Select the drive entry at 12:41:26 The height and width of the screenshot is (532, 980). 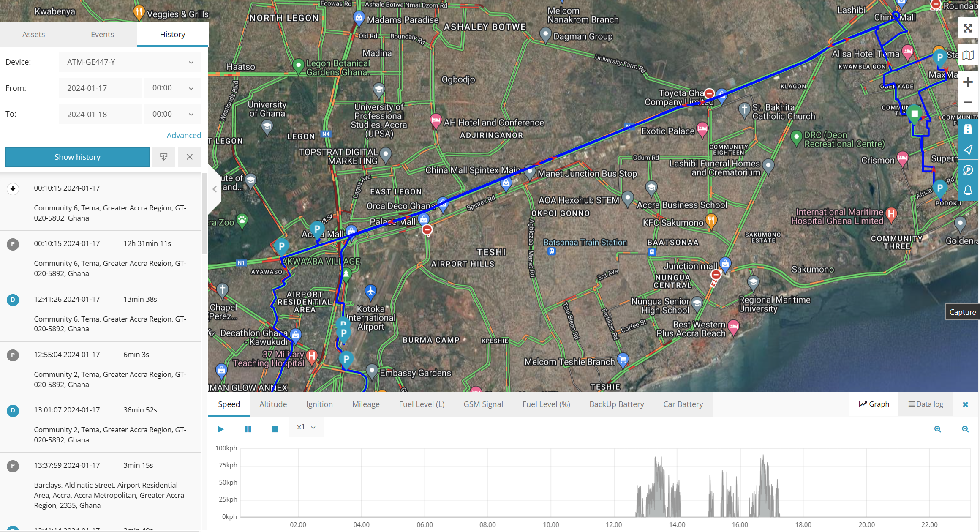tap(101, 314)
